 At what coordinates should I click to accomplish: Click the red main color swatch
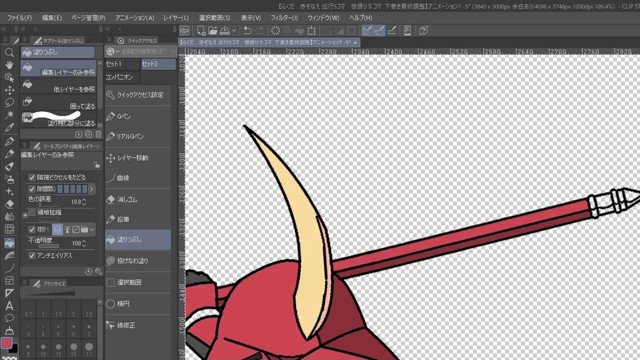coord(7,343)
